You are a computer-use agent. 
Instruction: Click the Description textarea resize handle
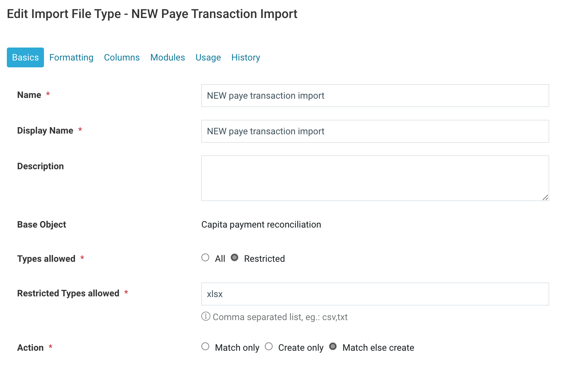(x=545, y=197)
